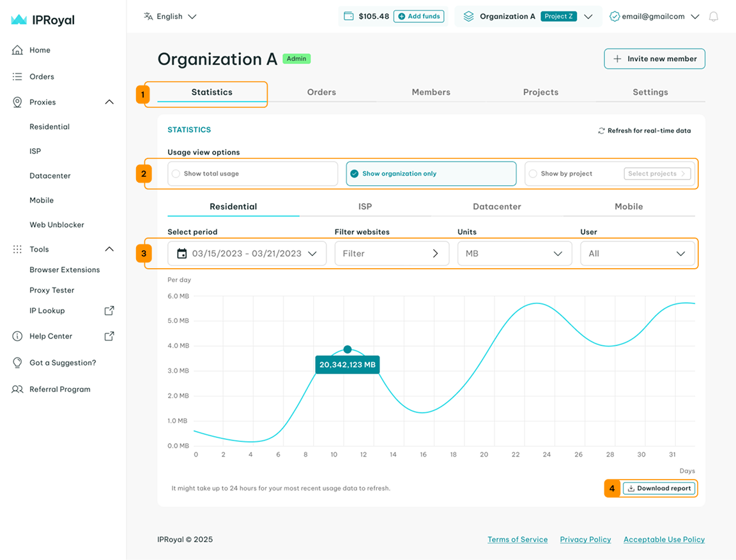The height and width of the screenshot is (560, 736).
Task: Switch to the Datacenter usage tab
Action: pos(496,206)
